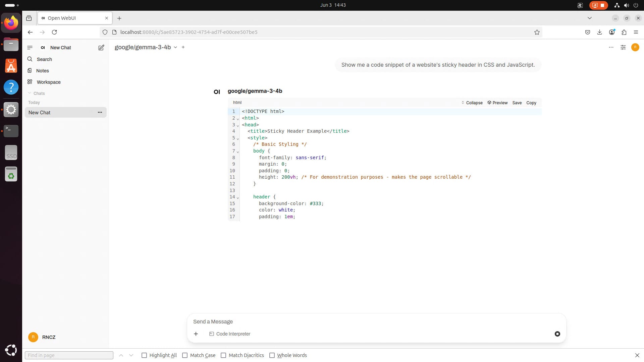This screenshot has width=644, height=362.
Task: Copy the html code block
Action: pyautogui.click(x=531, y=103)
